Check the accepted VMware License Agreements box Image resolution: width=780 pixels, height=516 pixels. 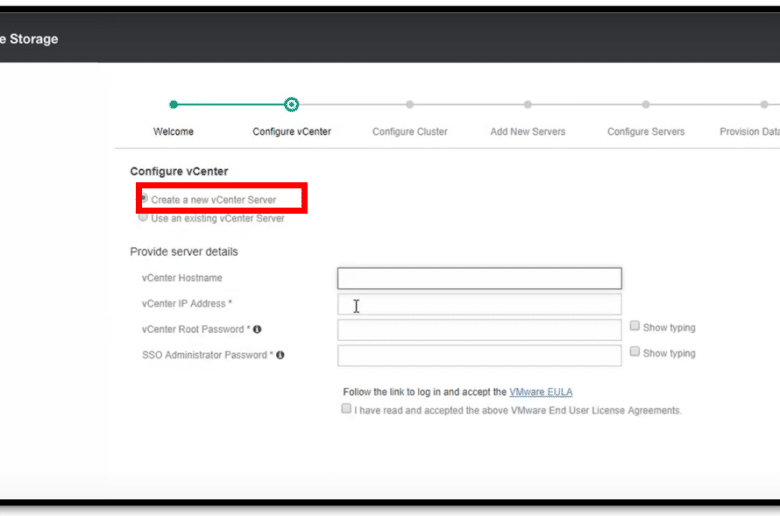click(x=346, y=409)
